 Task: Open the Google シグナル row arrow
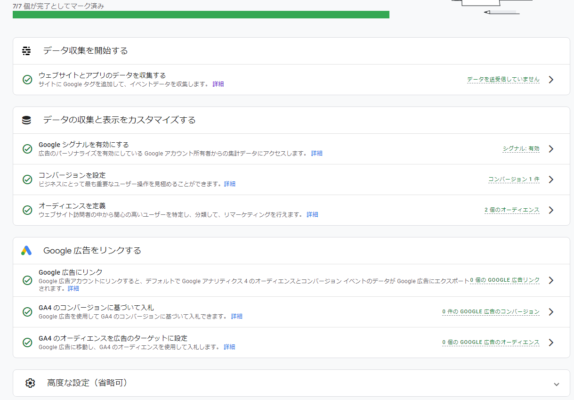coord(551,149)
